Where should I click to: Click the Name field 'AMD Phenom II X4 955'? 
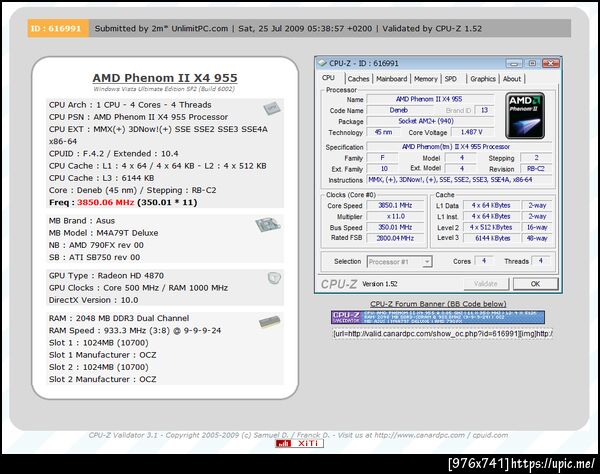pos(429,99)
